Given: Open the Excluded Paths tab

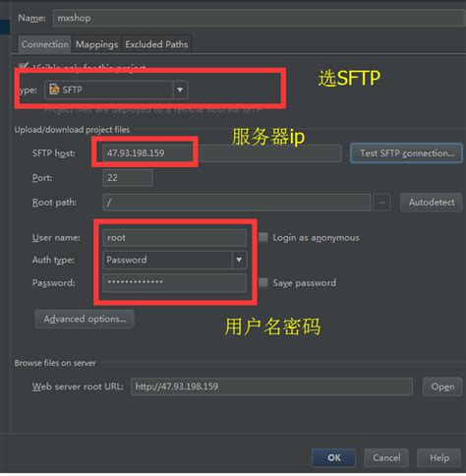Looking at the screenshot, I should point(156,44).
